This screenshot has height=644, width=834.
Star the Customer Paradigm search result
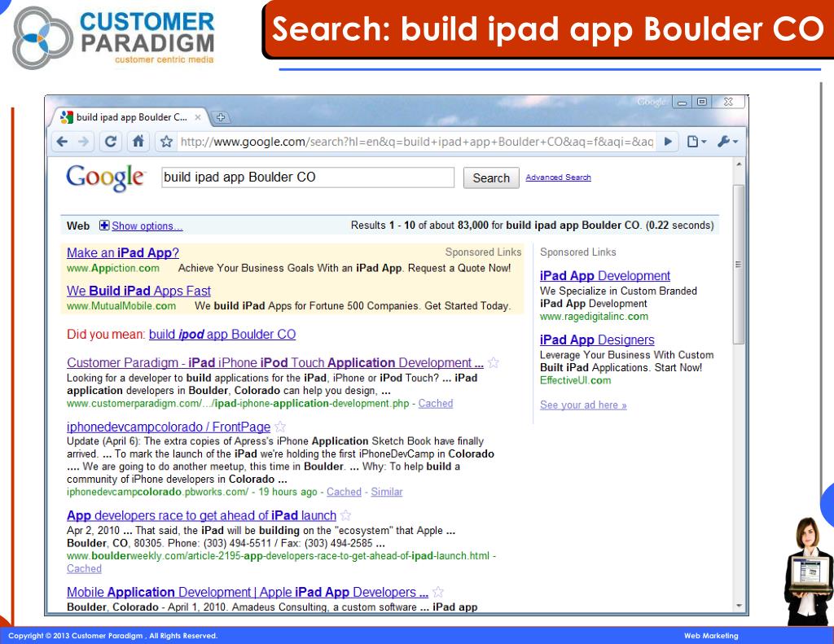pos(494,362)
